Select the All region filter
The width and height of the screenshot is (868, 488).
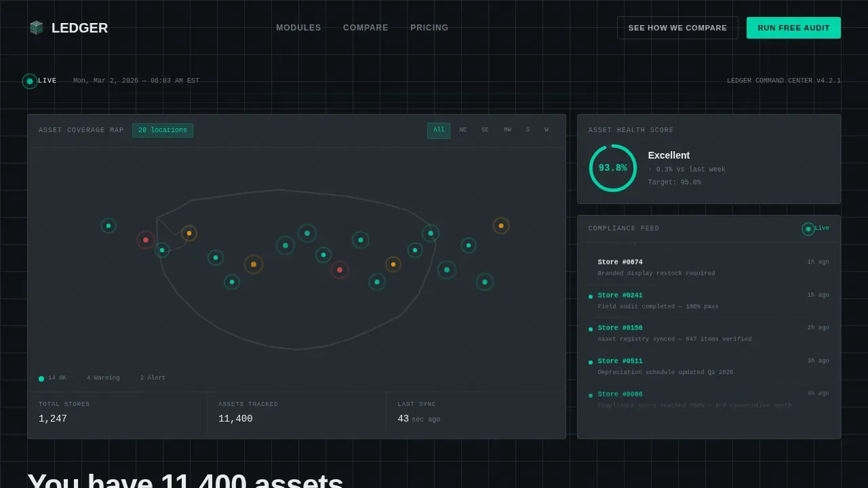(439, 131)
